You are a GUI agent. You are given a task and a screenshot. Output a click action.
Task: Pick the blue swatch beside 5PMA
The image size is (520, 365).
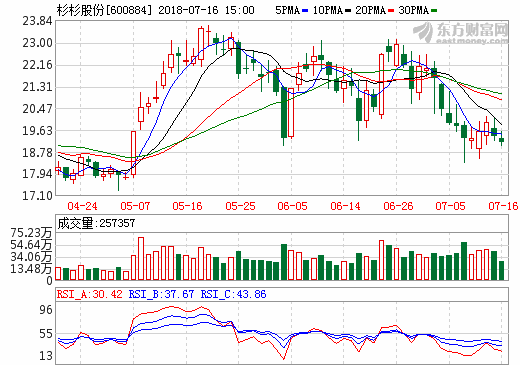coord(305,11)
